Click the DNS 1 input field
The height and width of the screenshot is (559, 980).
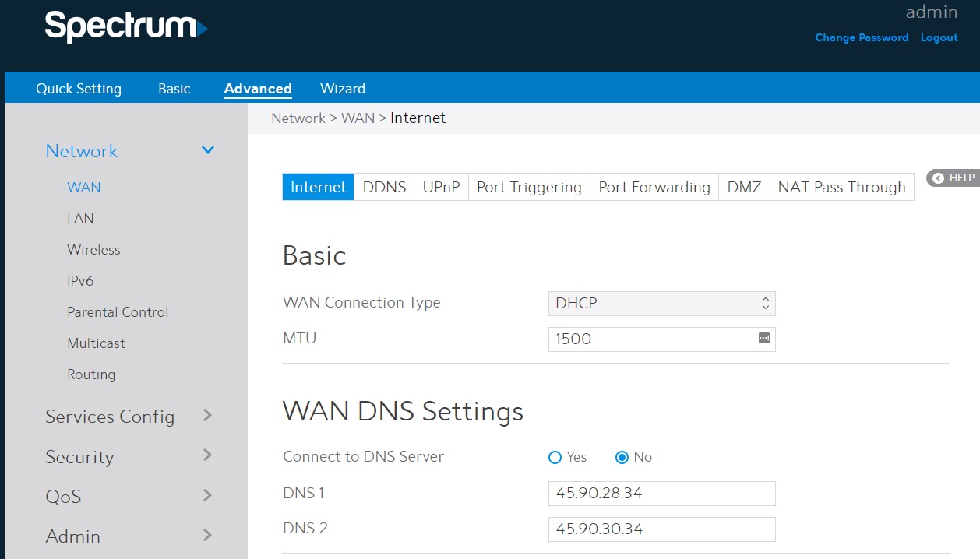pyautogui.click(x=661, y=494)
